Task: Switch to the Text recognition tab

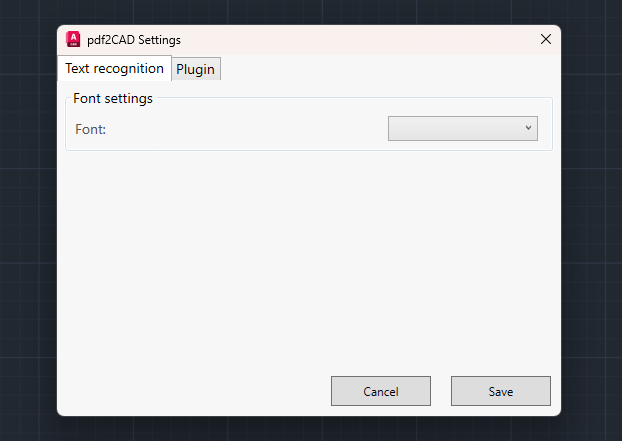Action: click(x=114, y=69)
